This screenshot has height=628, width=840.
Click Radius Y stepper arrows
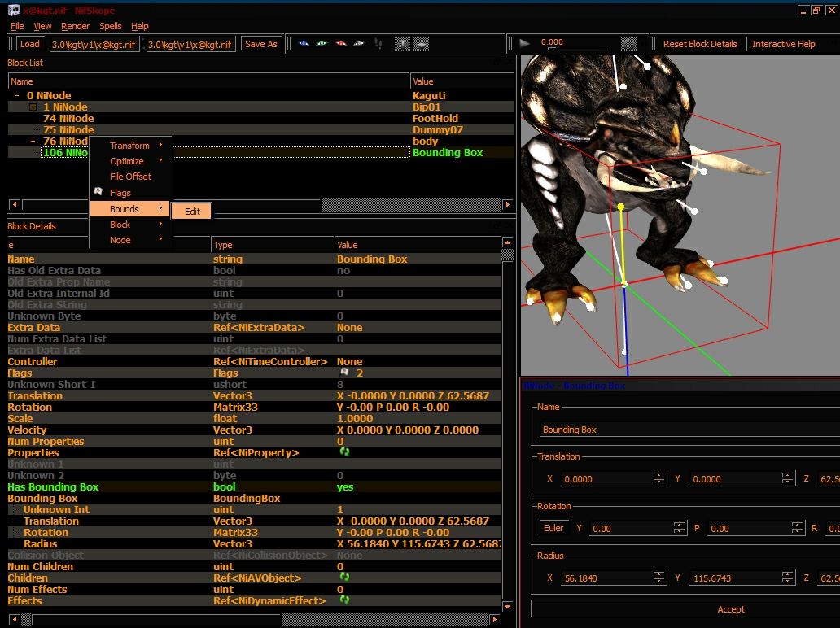pyautogui.click(x=787, y=577)
